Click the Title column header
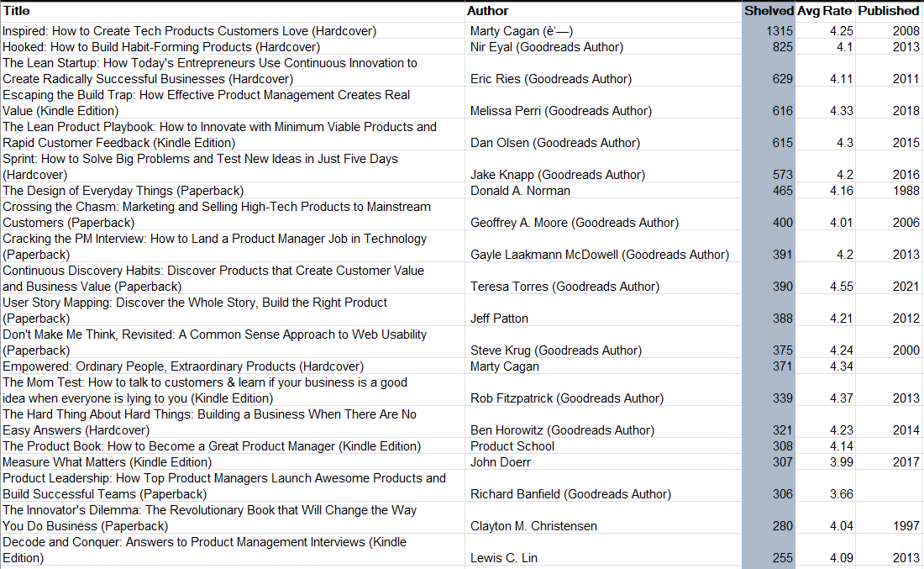The image size is (924, 569). (x=17, y=11)
